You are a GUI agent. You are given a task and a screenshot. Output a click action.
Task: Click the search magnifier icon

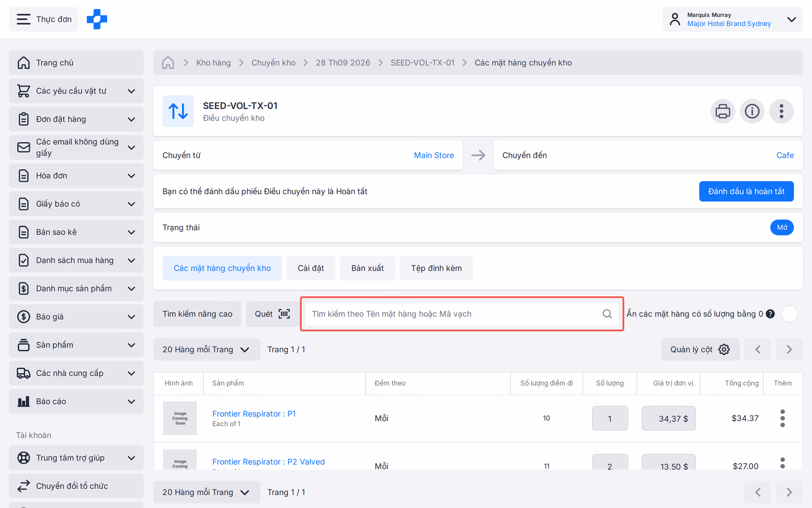[x=607, y=314]
